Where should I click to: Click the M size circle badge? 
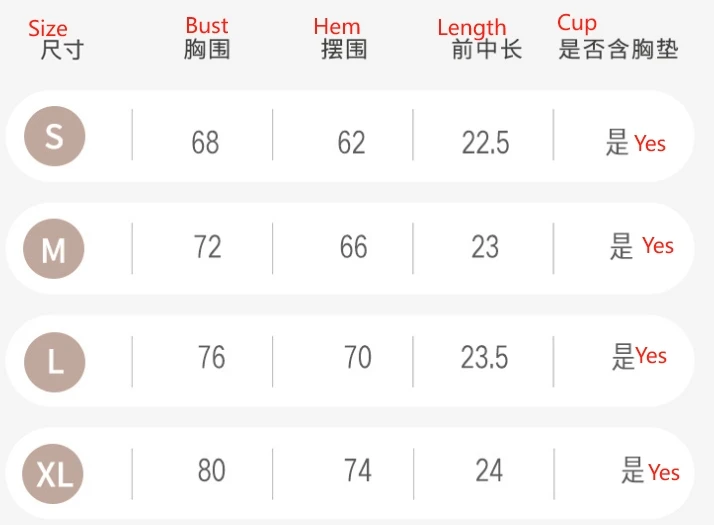click(54, 249)
